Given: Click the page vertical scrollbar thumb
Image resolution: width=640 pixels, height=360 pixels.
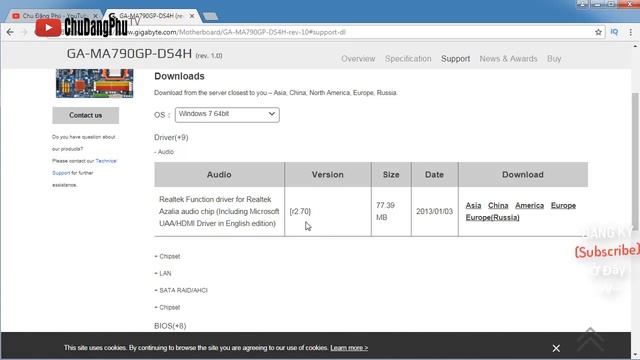Looking at the screenshot, I should (635, 161).
